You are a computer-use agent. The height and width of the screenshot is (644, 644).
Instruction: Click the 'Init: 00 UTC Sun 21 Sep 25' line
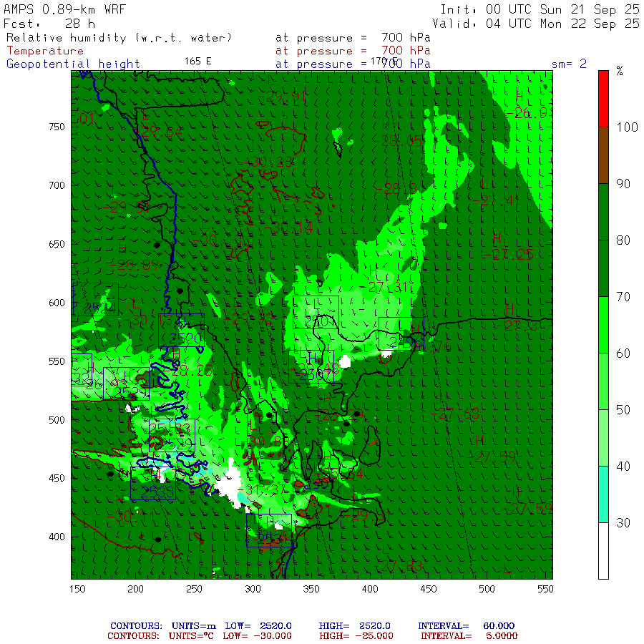(540, 9)
